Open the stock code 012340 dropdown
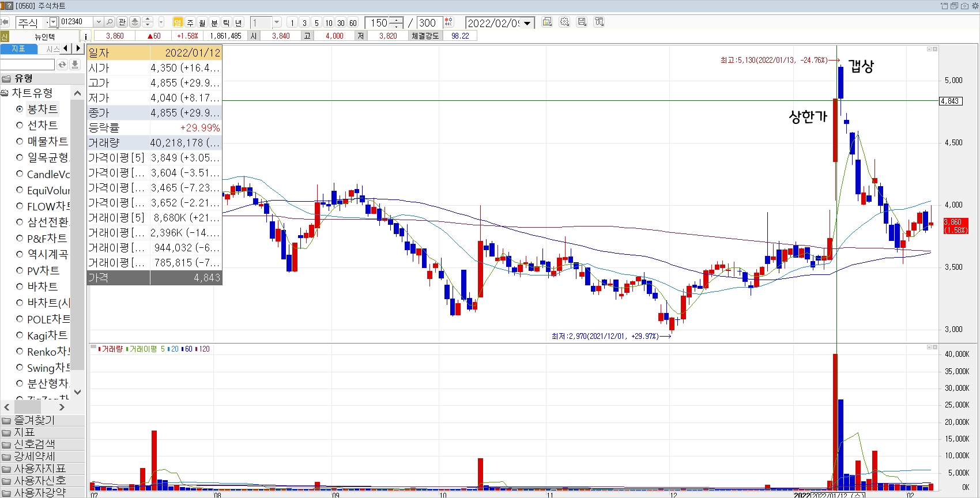 point(98,22)
